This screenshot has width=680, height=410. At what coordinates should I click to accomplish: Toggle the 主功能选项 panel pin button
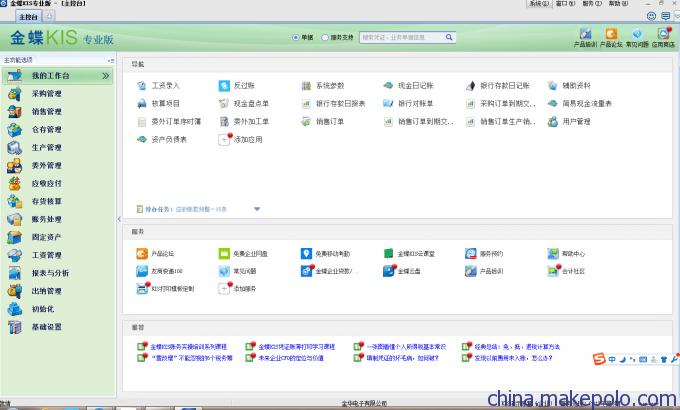(x=111, y=60)
